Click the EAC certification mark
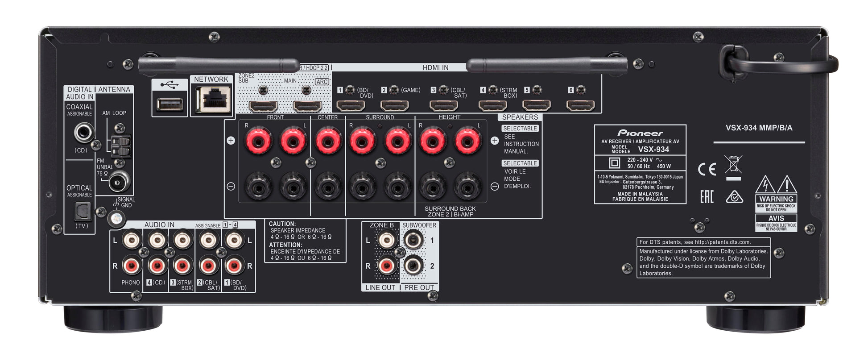 [707, 196]
